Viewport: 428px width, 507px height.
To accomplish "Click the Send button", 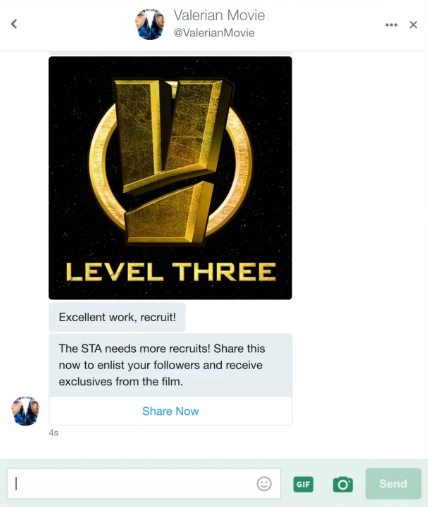I will [x=393, y=483].
